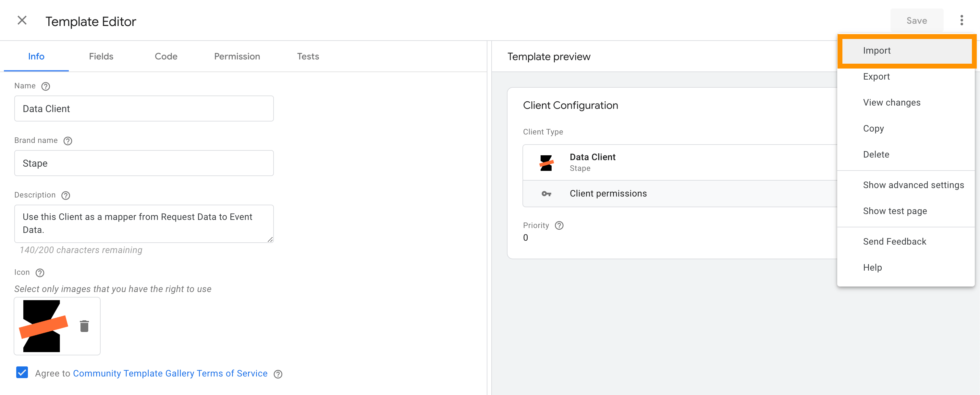Click the Template preview heading
Screen dimensions: 980x395
click(x=549, y=57)
